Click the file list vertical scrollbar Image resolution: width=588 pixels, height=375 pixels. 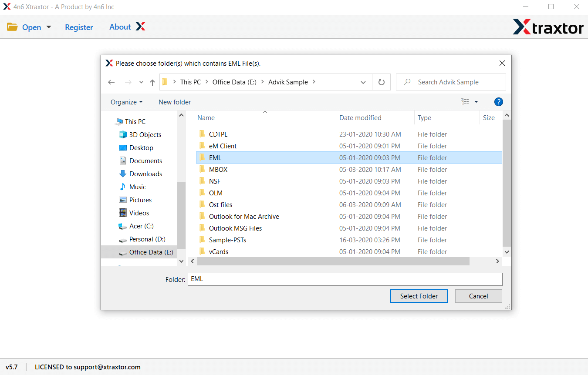coord(507,183)
